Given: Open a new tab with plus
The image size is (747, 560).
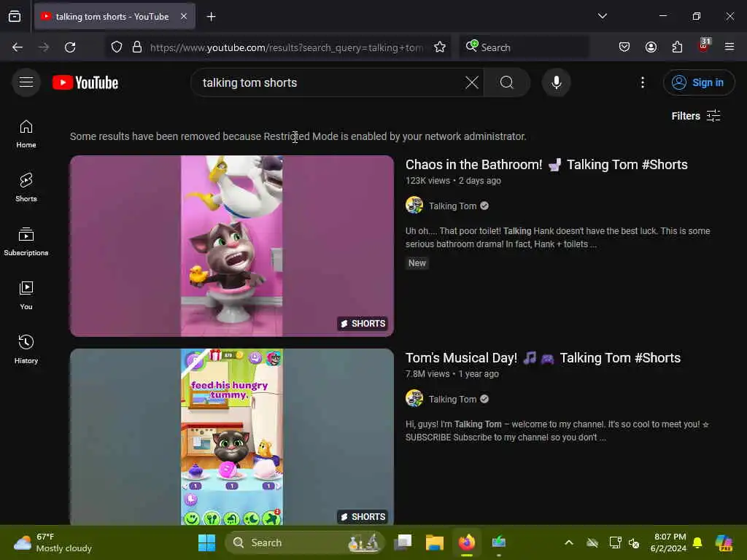Looking at the screenshot, I should point(211,17).
